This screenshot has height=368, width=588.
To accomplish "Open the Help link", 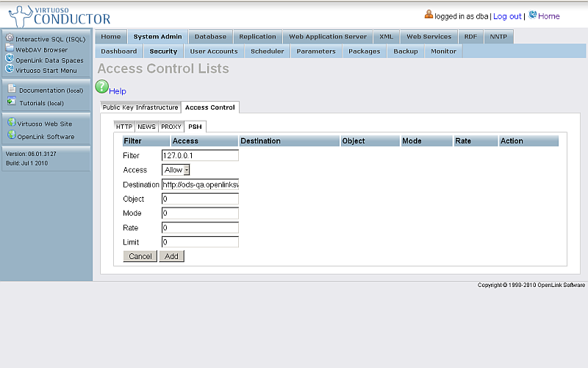I will pos(118,91).
